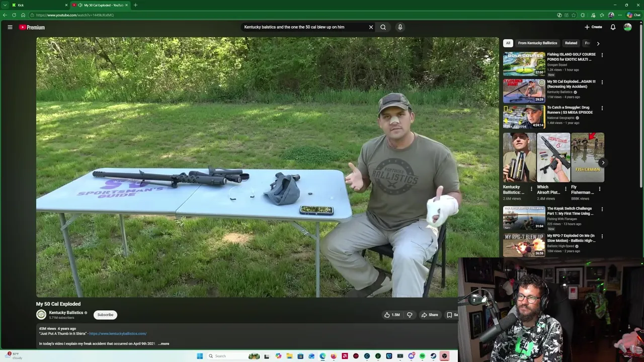This screenshot has height=362, width=644.
Task: Open options for Fly Fisherman short
Action: (600, 189)
